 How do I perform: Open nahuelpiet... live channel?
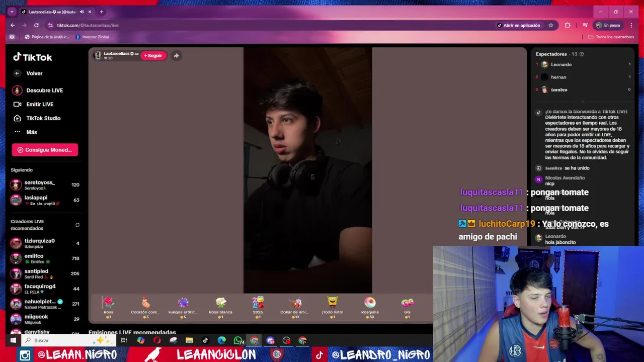pos(45,304)
